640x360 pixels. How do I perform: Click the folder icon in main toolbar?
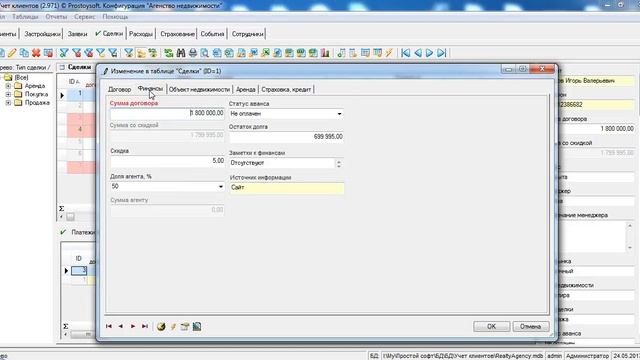click(141, 53)
